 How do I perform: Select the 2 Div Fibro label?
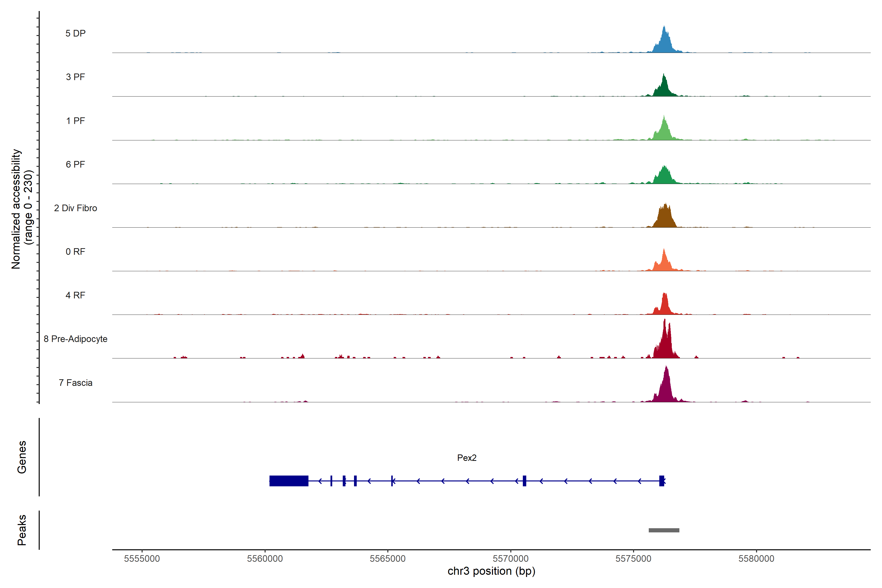(x=75, y=208)
